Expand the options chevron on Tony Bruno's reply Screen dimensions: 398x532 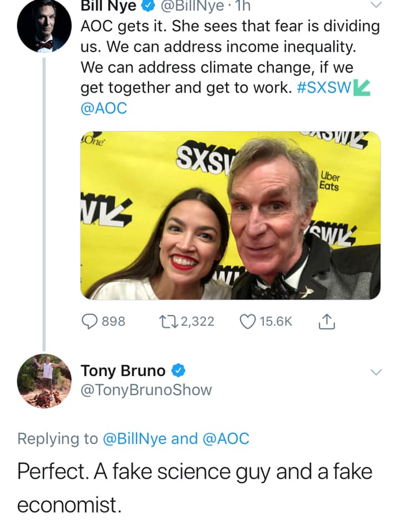point(376,372)
